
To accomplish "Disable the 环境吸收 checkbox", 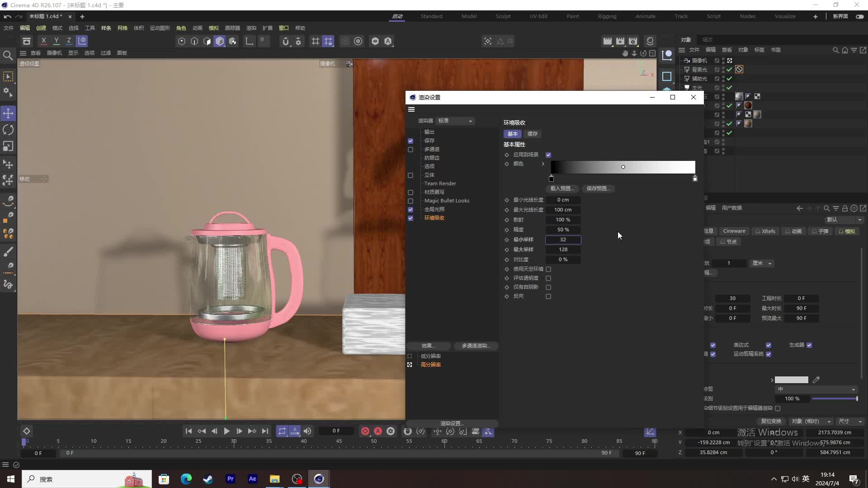I will click(410, 218).
